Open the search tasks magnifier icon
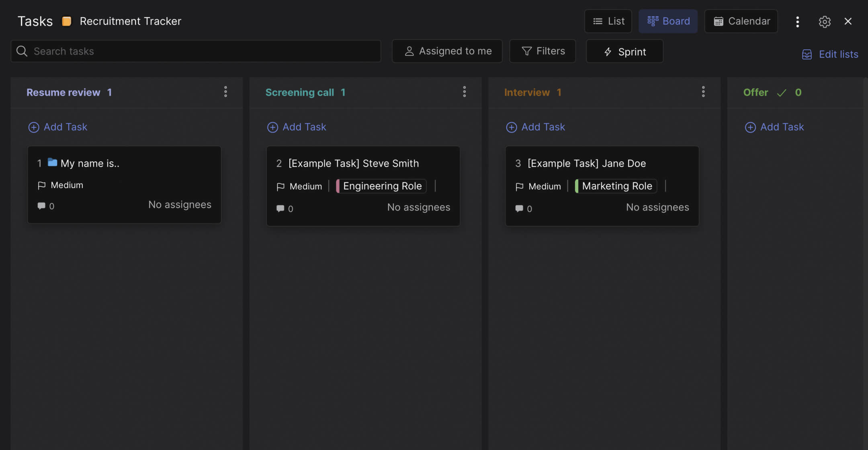Viewport: 868px width, 450px height. tap(22, 51)
